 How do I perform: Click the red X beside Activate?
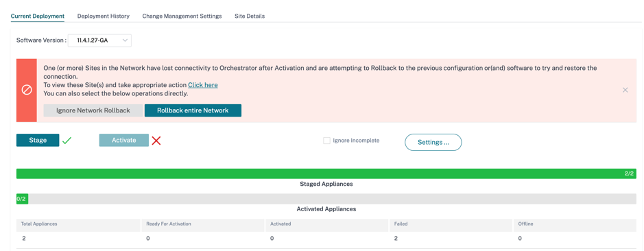point(156,141)
